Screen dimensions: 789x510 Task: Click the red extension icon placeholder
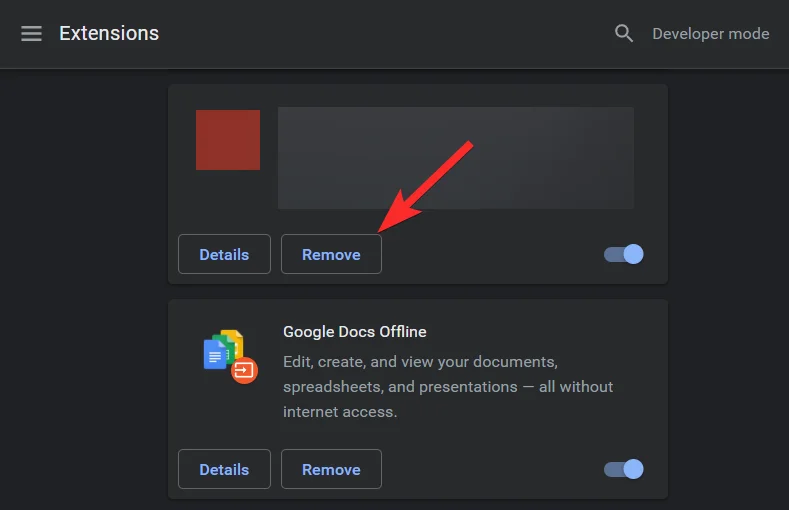228,140
